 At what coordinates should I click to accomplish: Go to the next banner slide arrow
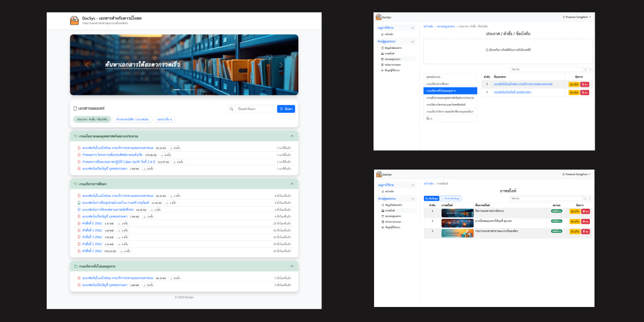281,65
